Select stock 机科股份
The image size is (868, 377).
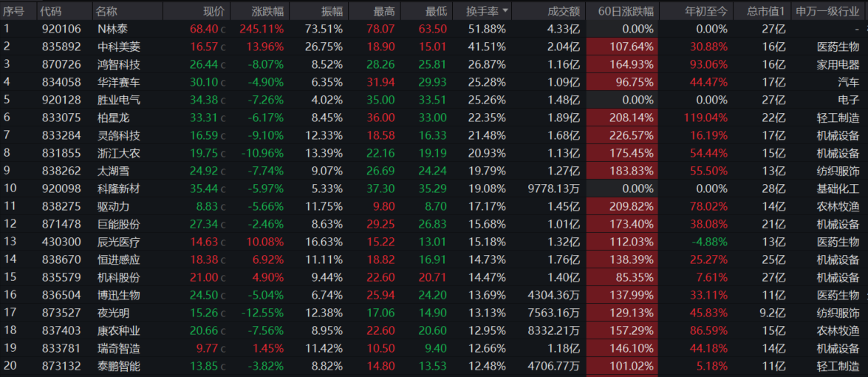coord(118,277)
